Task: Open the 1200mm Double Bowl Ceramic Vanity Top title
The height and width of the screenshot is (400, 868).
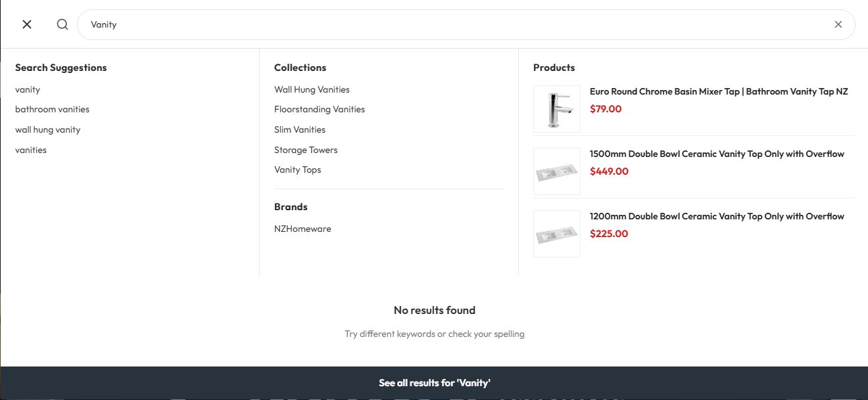Action: [x=717, y=216]
